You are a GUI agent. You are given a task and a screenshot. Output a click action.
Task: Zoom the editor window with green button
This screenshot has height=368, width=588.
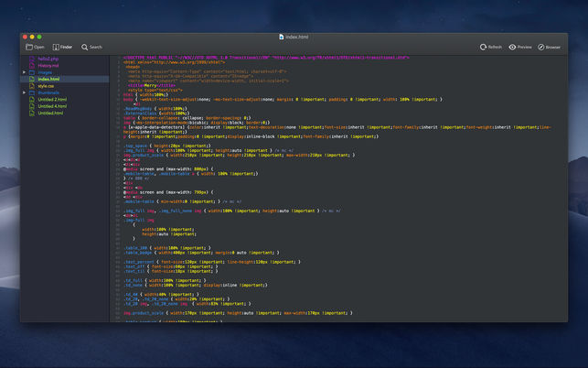point(39,37)
